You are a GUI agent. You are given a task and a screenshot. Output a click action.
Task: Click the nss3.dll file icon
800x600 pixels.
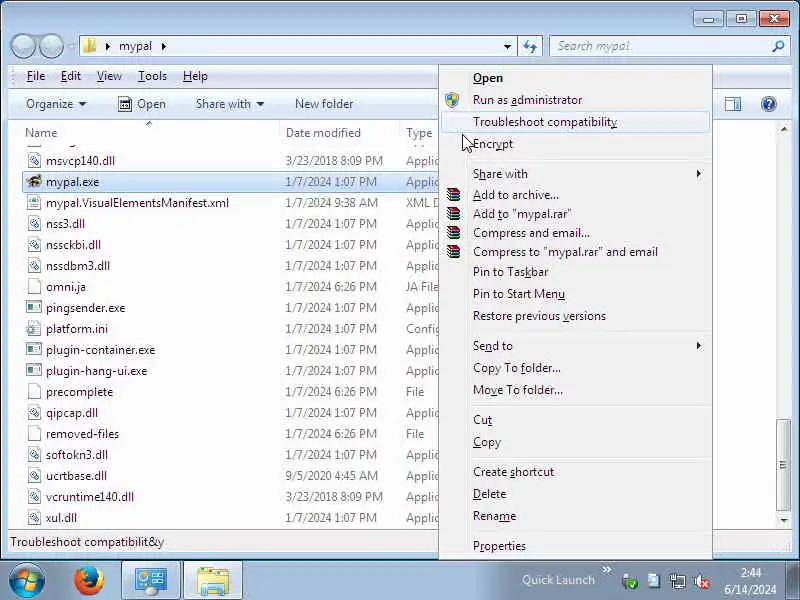coord(34,223)
